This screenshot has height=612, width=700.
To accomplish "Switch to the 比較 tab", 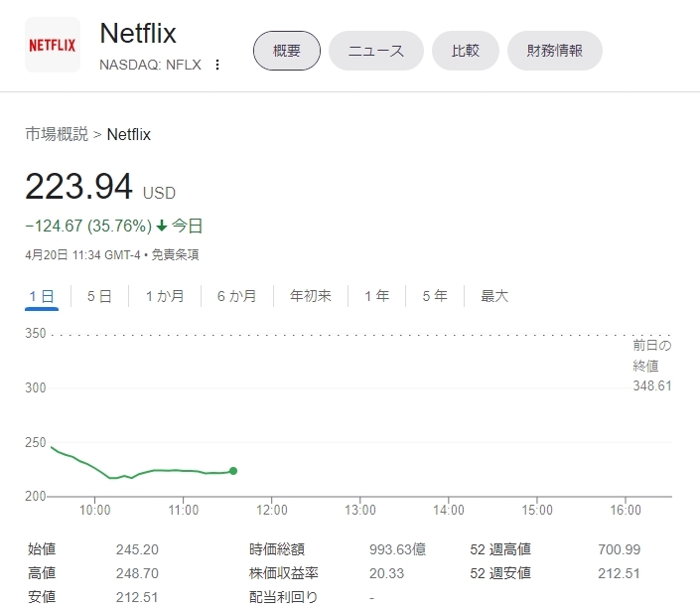I will 466,51.
